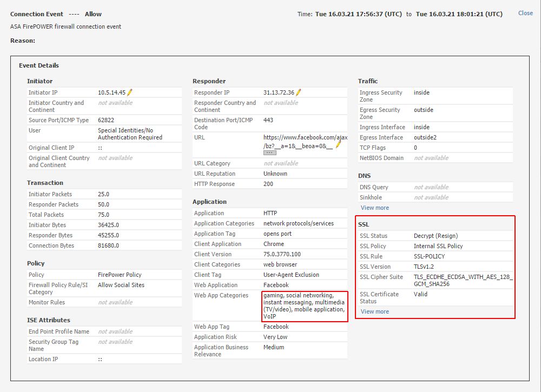Click the TCP Flags value 0
The width and height of the screenshot is (541, 392).
[415, 148]
